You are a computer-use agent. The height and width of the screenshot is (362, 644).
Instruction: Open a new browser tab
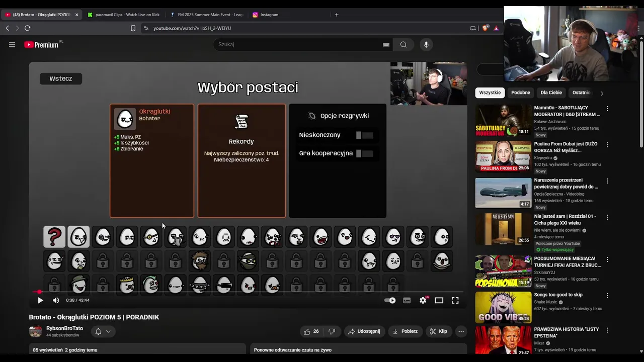click(x=337, y=15)
